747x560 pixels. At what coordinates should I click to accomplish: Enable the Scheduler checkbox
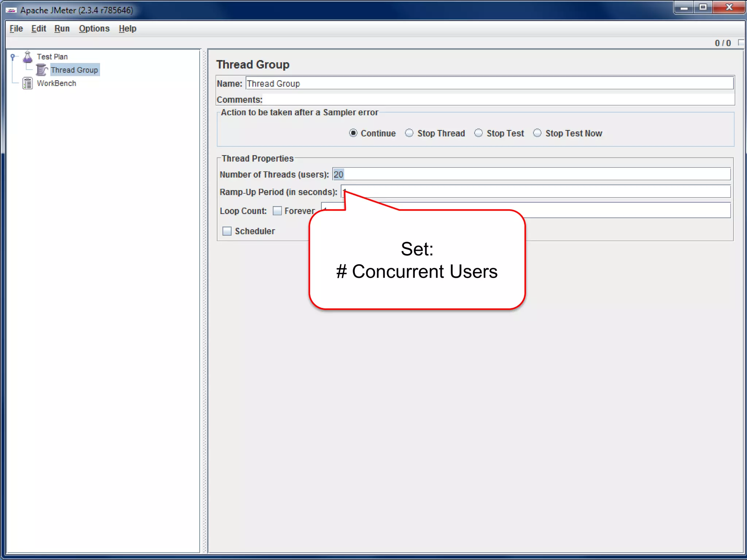[227, 231]
